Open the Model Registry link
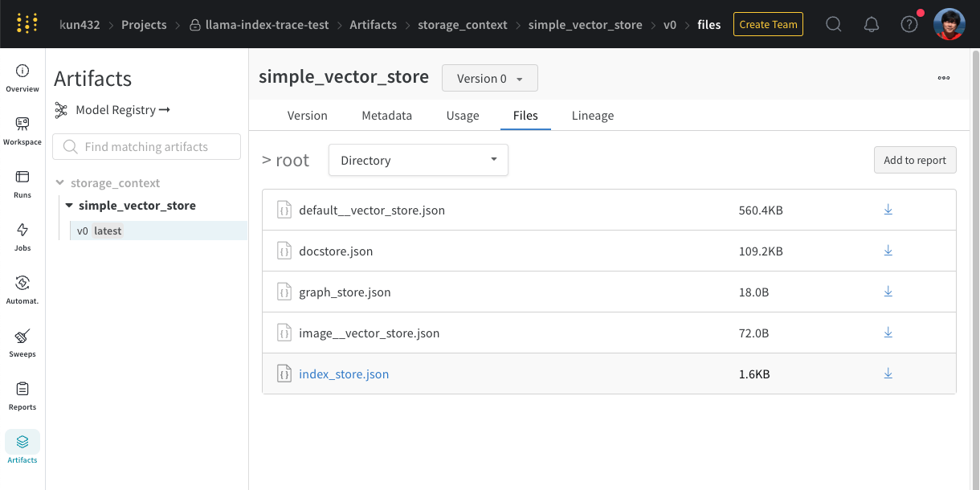Viewport: 980px width, 490px height. coord(123,110)
